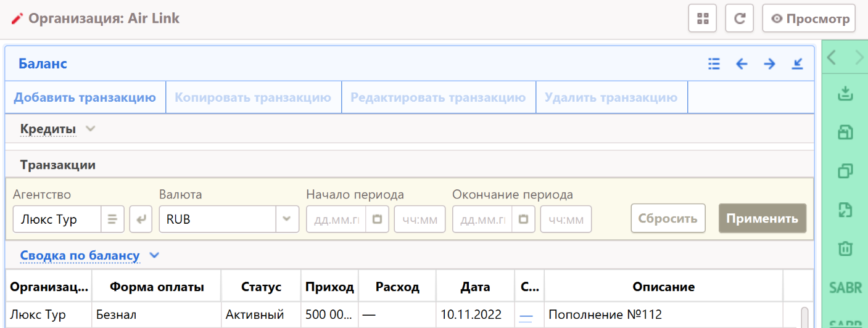Viewport: 868px width, 328px height.
Task: Click the grid view icon in header
Action: [x=702, y=18]
